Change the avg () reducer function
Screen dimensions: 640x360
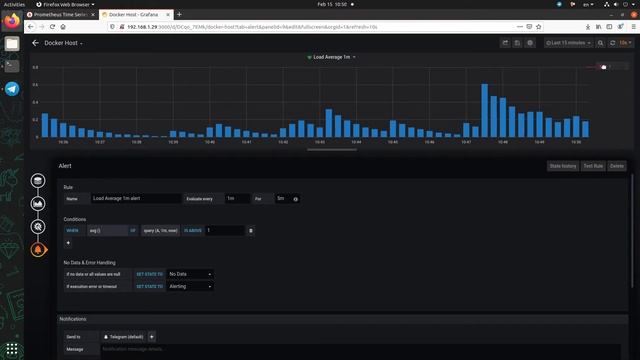(x=107, y=231)
